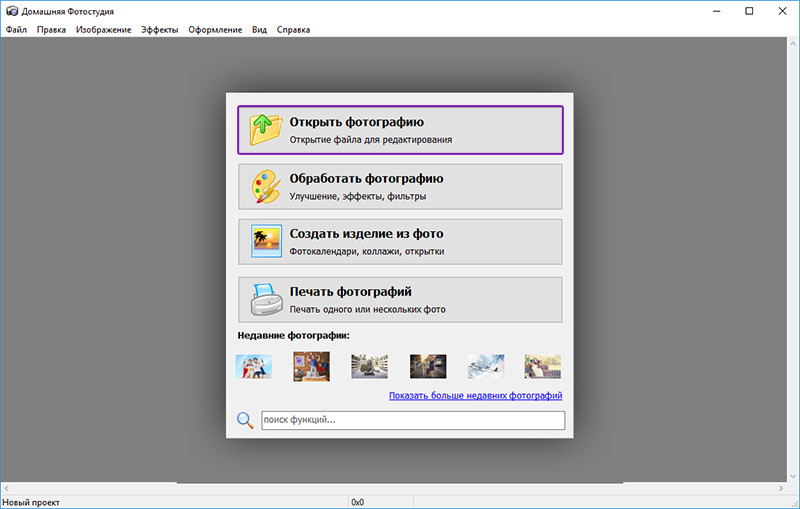Click the sunset picture icon

266,241
